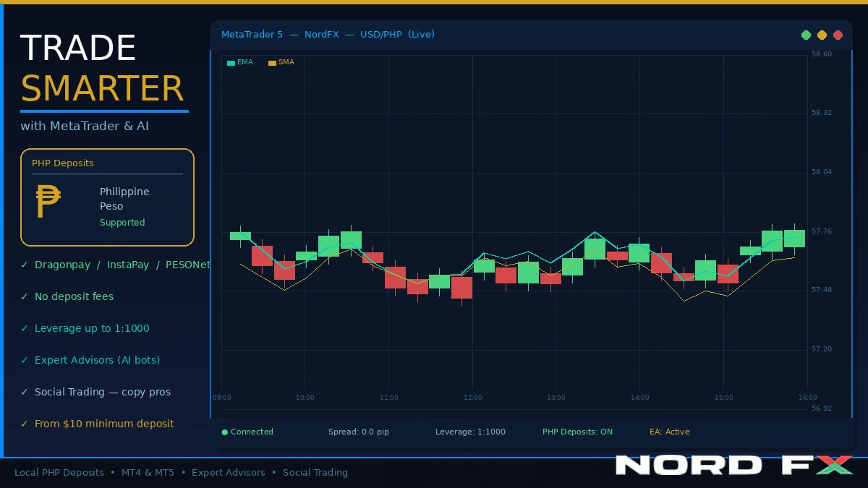The height and width of the screenshot is (488, 868).
Task: Click the checkmark beside '$10 minimum deposit'
Action: coord(25,424)
